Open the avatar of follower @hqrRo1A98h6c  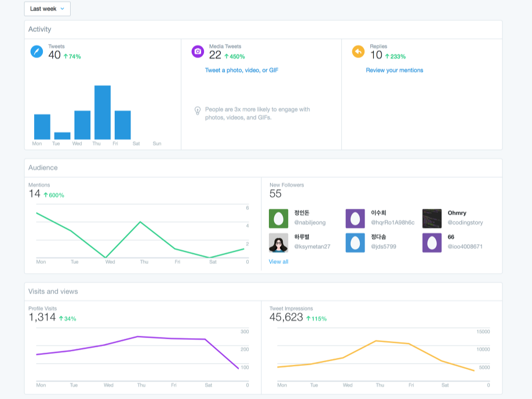click(x=355, y=219)
